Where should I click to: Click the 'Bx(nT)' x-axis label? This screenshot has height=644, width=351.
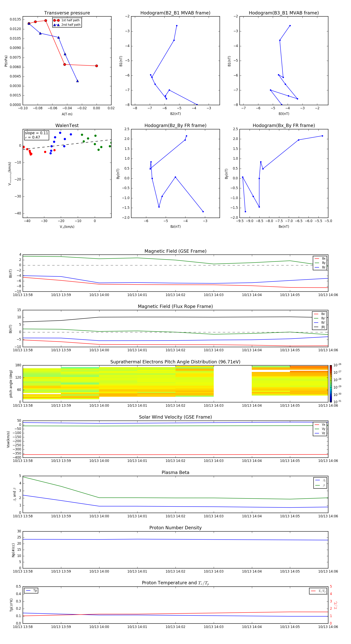284,227
